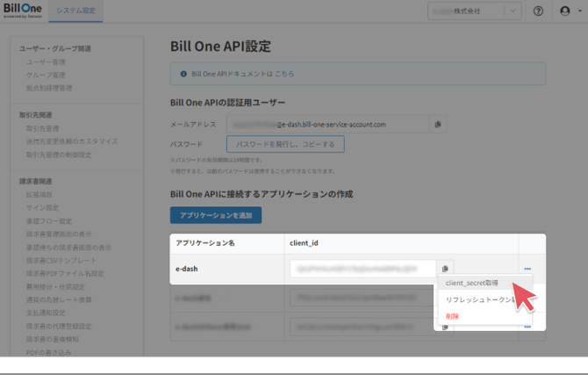Switch to the システム設定 tab

click(x=75, y=11)
